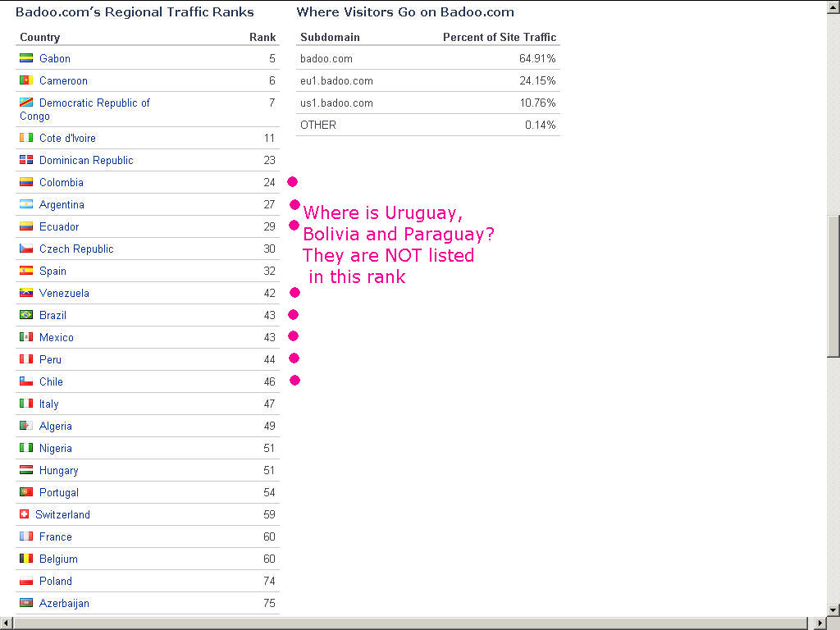Open the Belgium country link

(58, 559)
